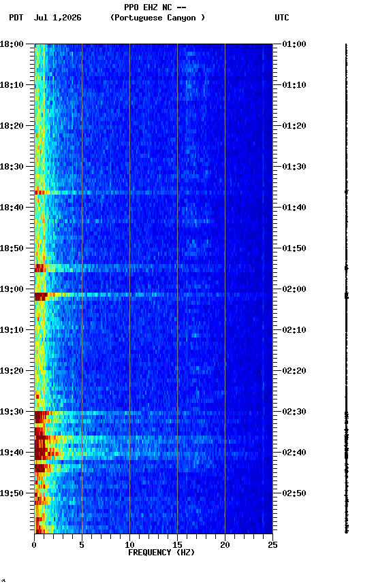Click the 01:30 UTC time label
This screenshot has height=588, width=376.
(x=294, y=167)
